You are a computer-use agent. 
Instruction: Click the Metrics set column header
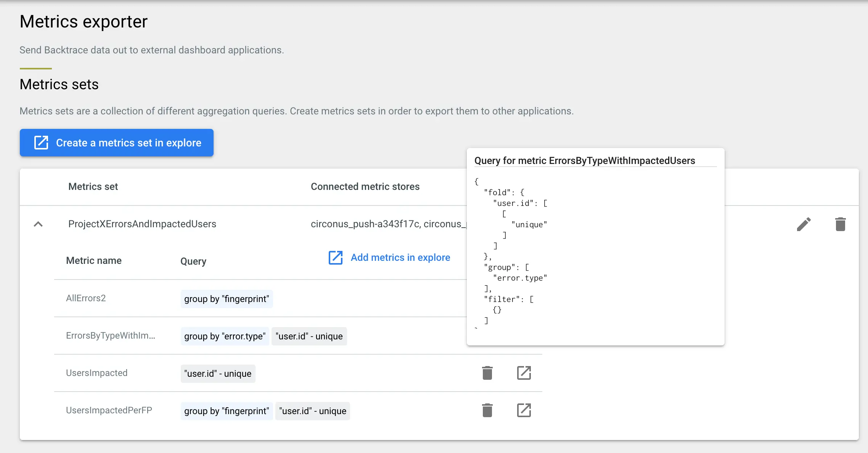pos(93,186)
